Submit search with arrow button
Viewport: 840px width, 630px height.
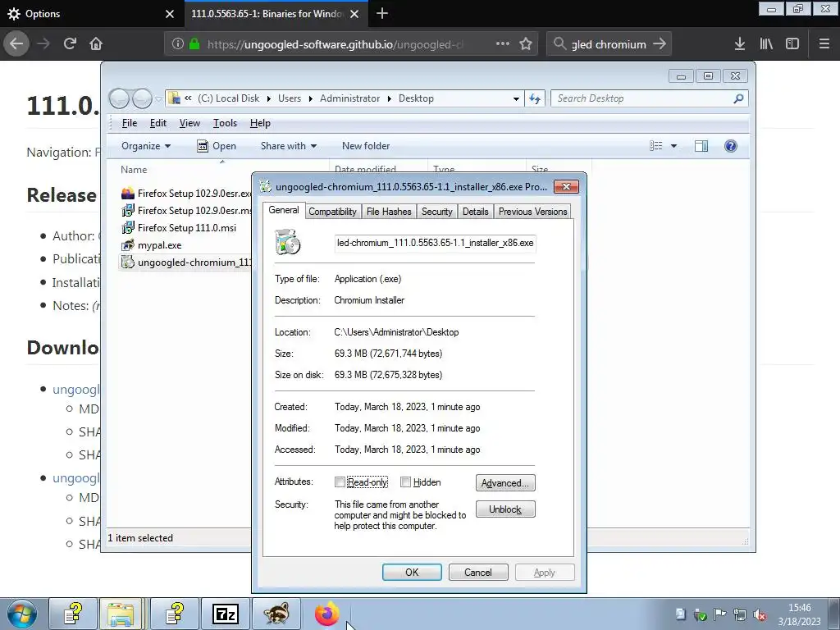click(x=660, y=44)
